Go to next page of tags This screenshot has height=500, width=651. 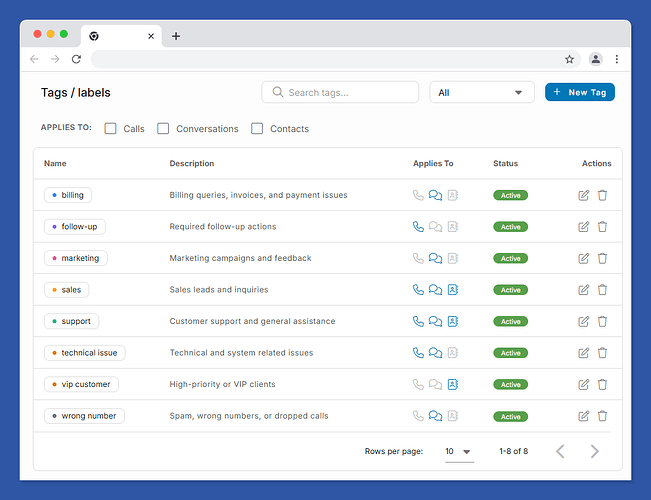click(x=595, y=451)
